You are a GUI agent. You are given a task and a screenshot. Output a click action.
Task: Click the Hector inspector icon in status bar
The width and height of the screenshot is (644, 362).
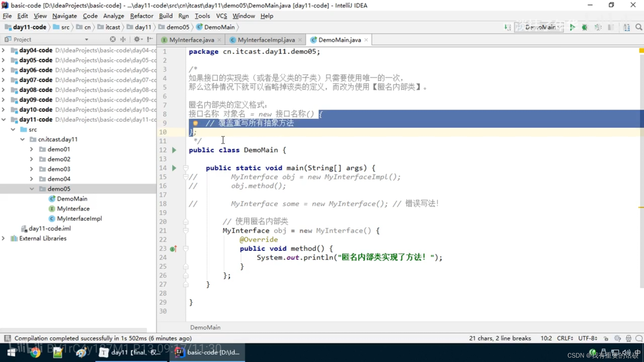point(629,338)
